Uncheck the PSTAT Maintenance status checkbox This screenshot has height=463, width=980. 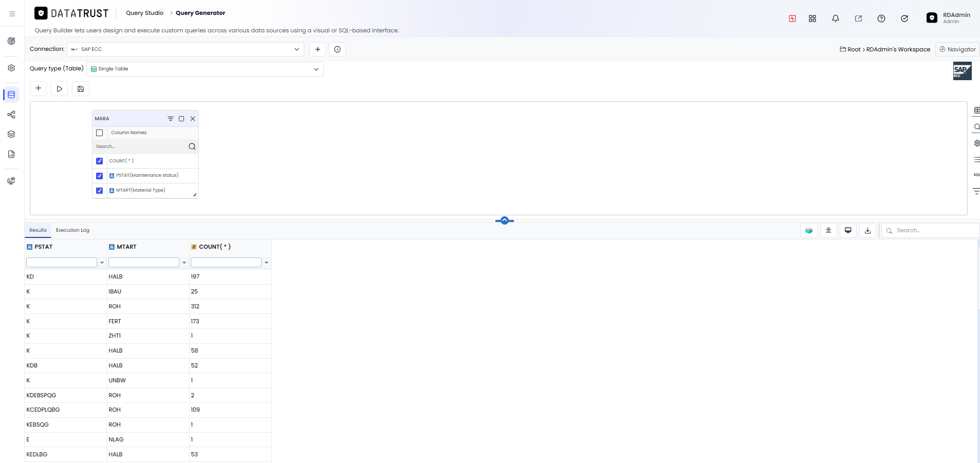(x=100, y=176)
